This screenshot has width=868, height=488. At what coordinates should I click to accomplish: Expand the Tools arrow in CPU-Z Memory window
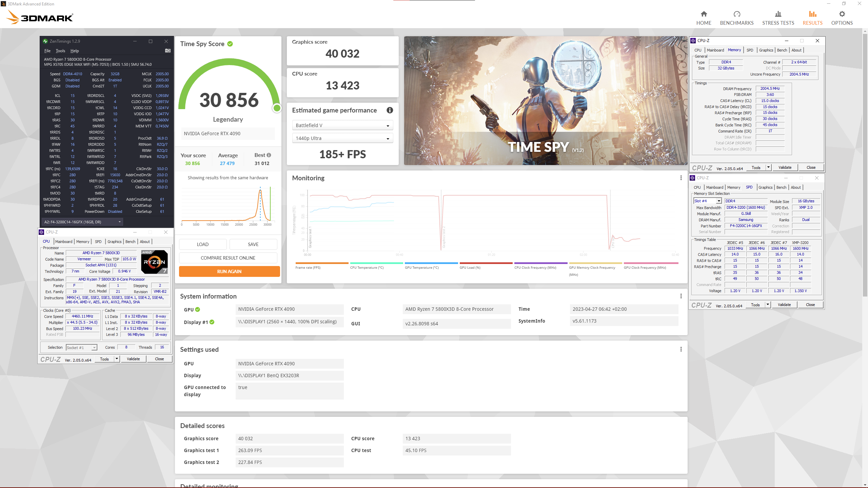click(768, 167)
